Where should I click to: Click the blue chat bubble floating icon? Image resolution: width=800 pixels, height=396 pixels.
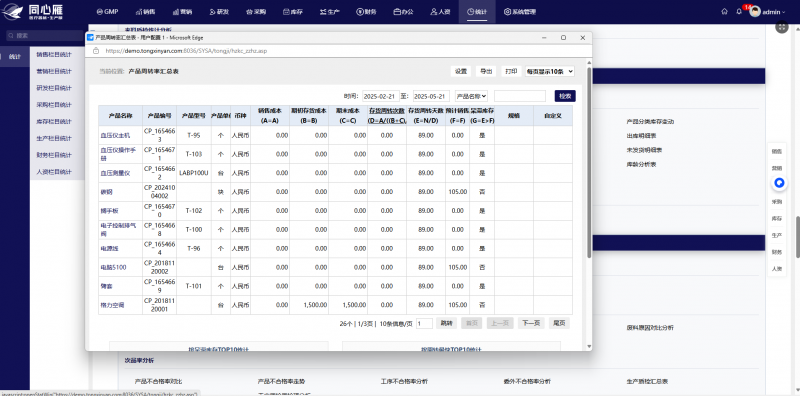tap(779, 183)
